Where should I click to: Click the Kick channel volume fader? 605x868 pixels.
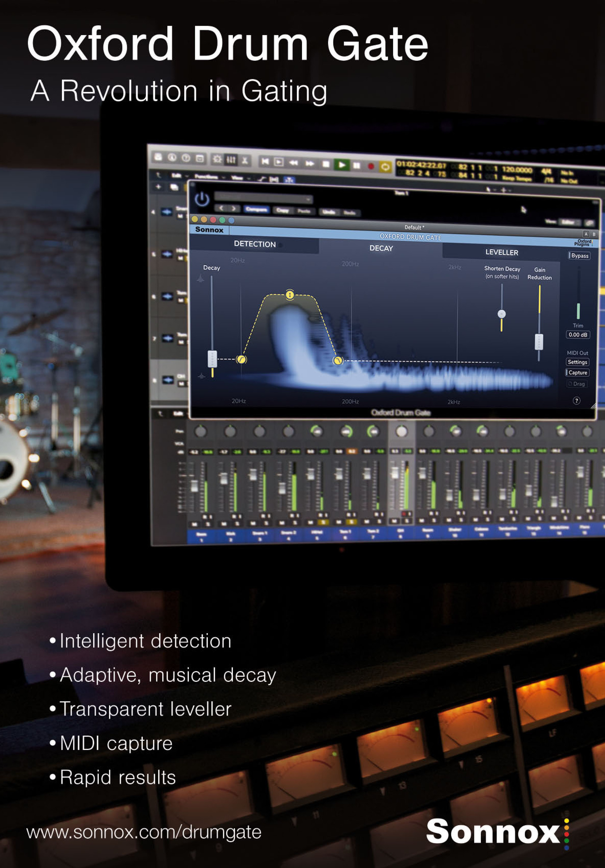coord(224,478)
